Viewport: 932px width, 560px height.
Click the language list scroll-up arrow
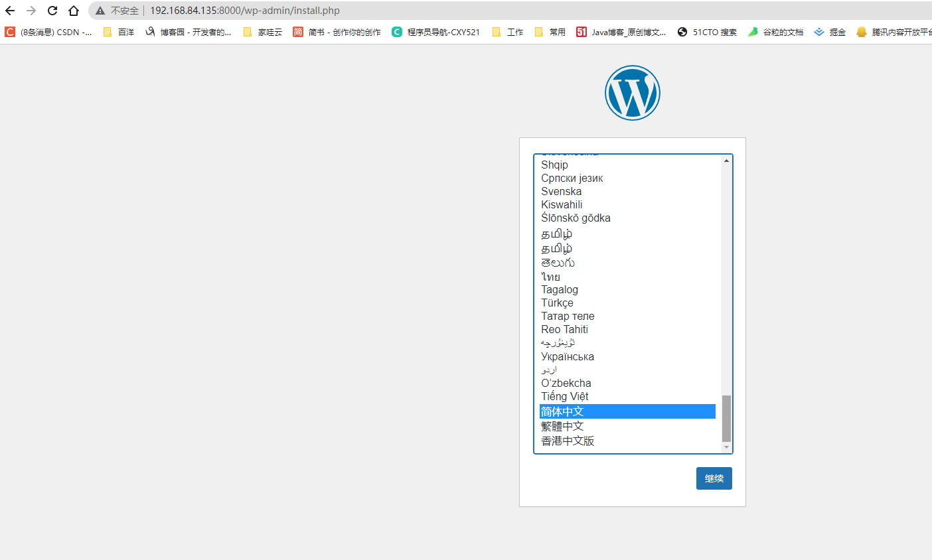[726, 161]
